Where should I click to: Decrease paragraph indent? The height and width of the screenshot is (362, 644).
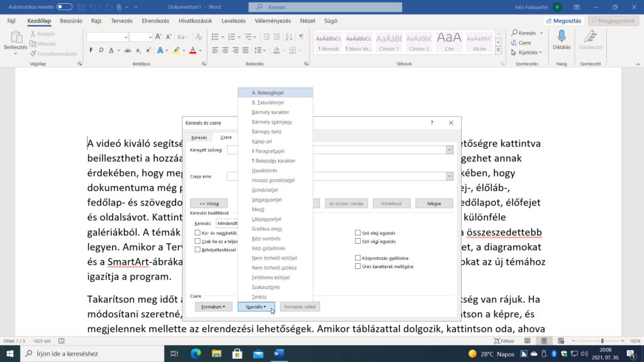(267, 37)
